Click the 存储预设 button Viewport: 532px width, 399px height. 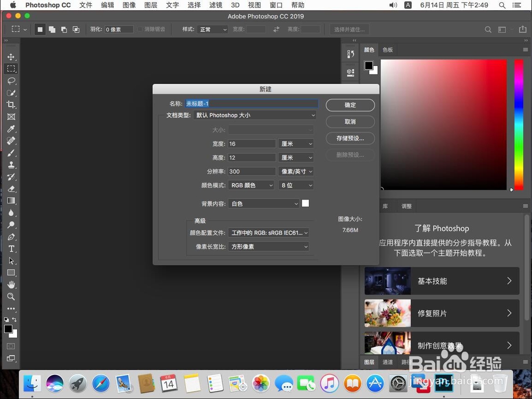point(350,138)
